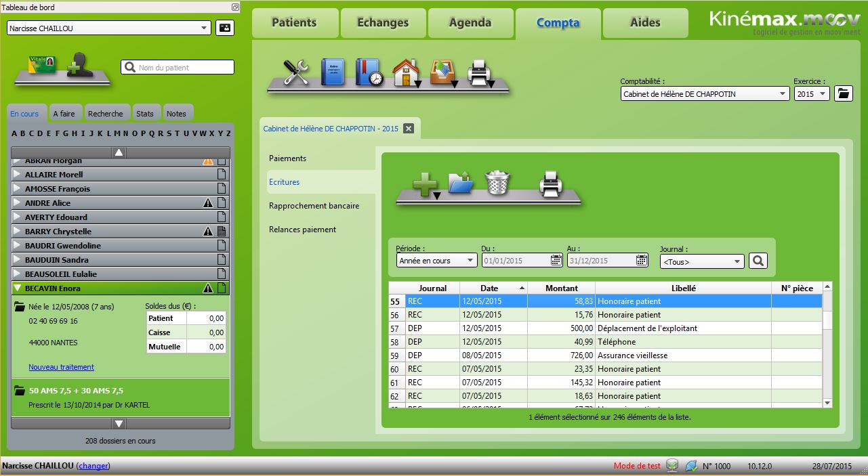Switch to the Agenda main tab

tap(470, 23)
